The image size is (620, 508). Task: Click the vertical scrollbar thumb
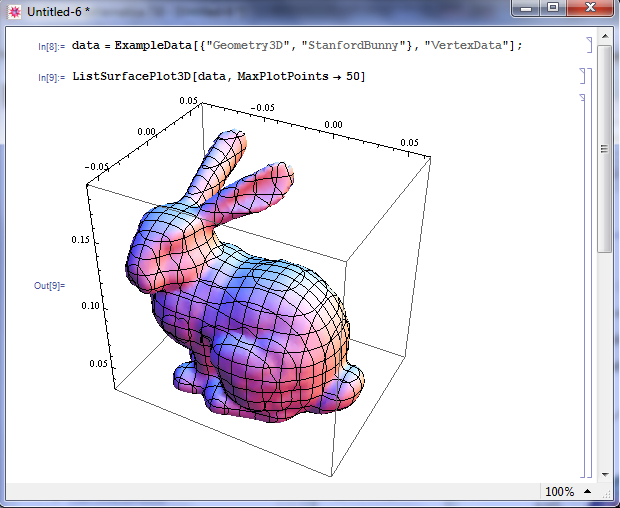(x=605, y=149)
